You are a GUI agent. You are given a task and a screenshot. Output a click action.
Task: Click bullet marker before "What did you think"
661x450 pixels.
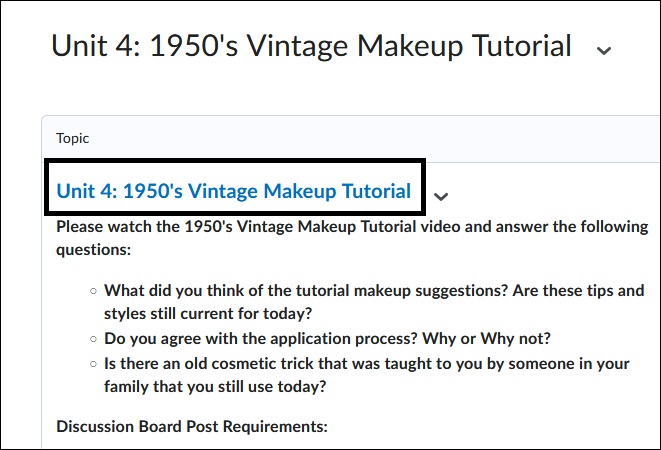tap(93, 292)
